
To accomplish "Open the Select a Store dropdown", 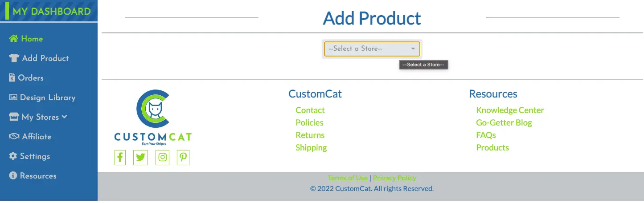I will coord(372,49).
